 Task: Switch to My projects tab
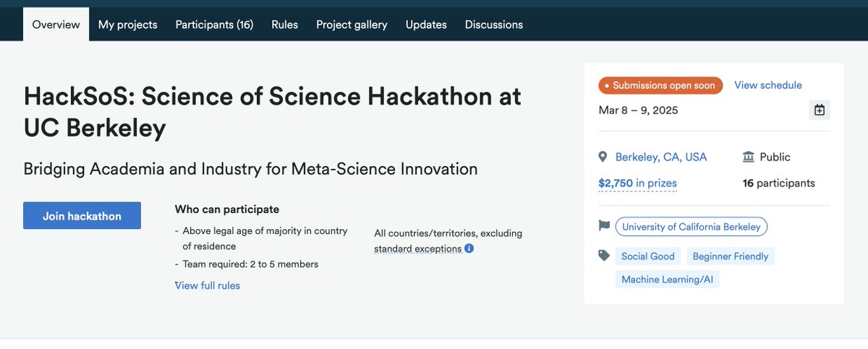coord(128,25)
